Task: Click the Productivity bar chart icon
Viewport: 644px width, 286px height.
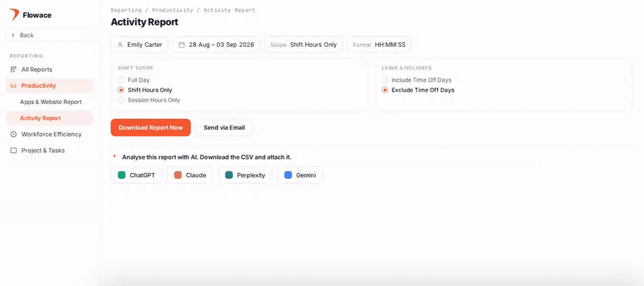Action: click(13, 86)
